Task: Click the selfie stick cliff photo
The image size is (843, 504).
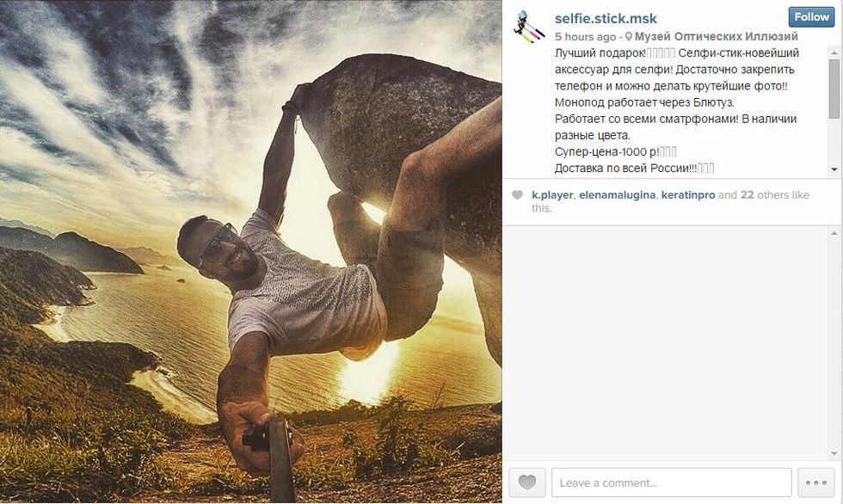Action: (x=250, y=251)
